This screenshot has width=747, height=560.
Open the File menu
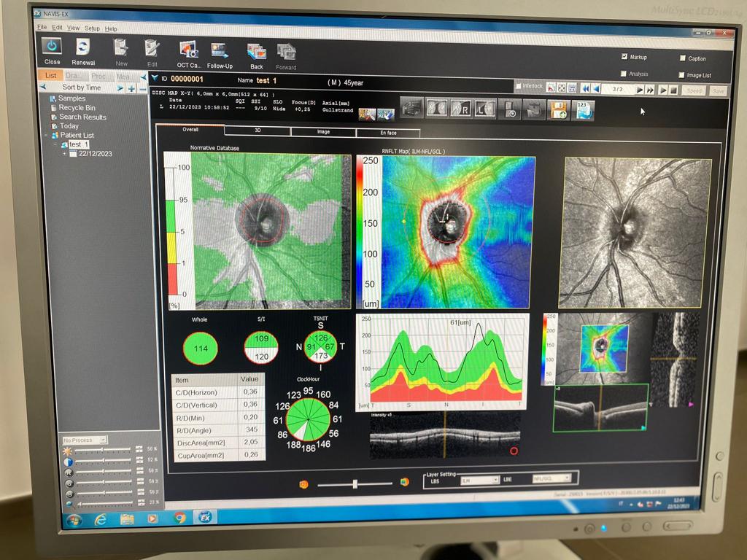pyautogui.click(x=42, y=27)
